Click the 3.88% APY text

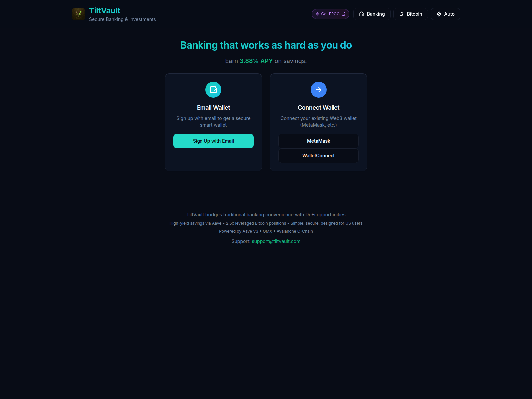tap(256, 61)
